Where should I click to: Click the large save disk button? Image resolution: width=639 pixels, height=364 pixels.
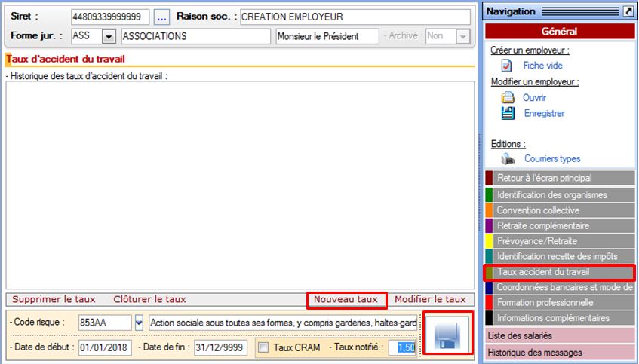click(447, 335)
